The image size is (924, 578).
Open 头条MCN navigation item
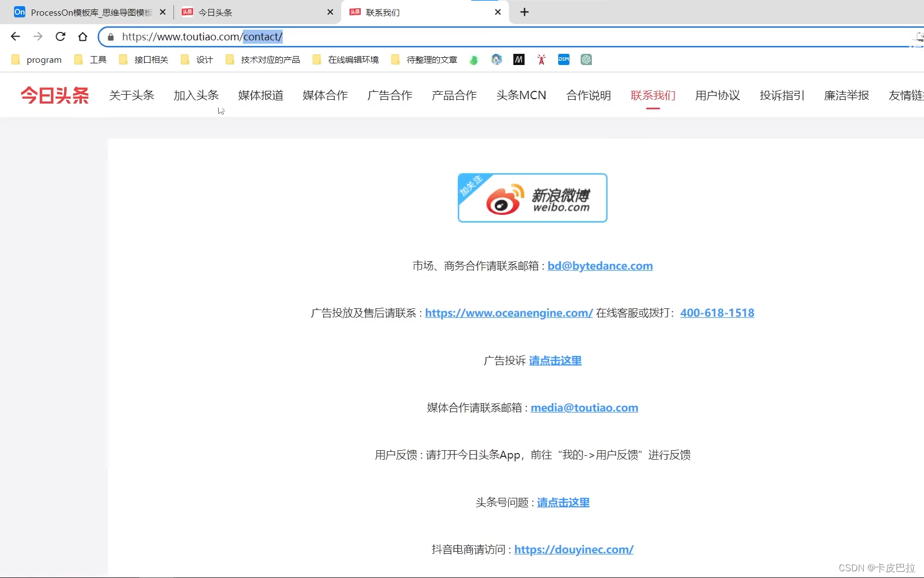(x=521, y=95)
